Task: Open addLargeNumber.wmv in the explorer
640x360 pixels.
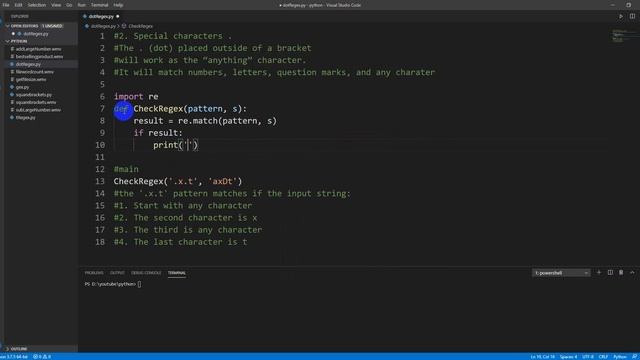Action: [x=38, y=49]
